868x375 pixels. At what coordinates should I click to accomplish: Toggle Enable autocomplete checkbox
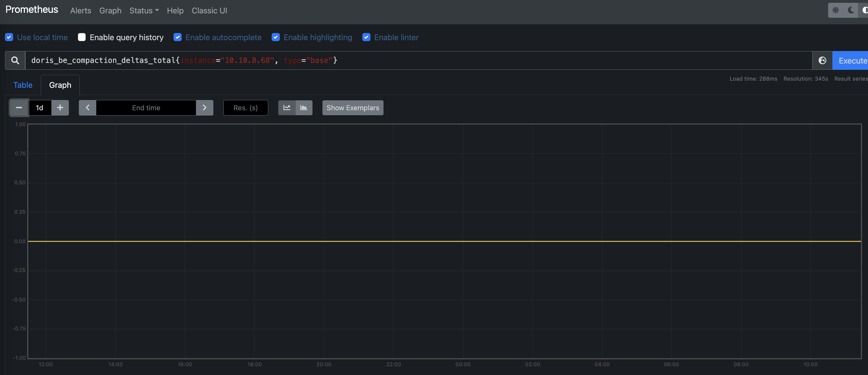coord(178,37)
